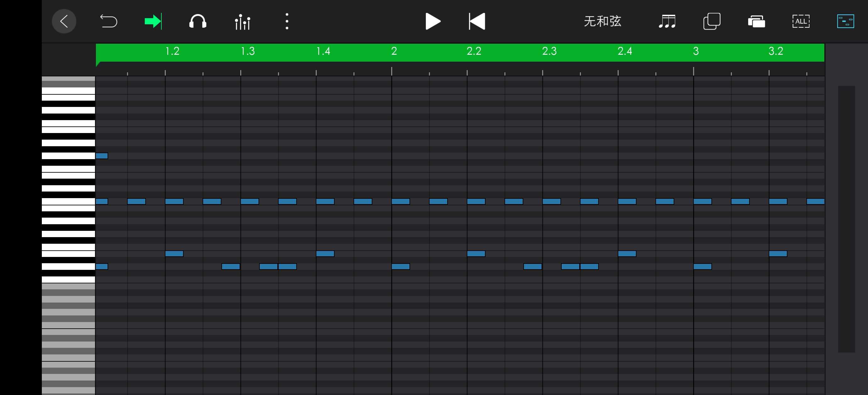Click beat 3.2 on the timeline ruler
The image size is (868, 395).
pos(776,51)
